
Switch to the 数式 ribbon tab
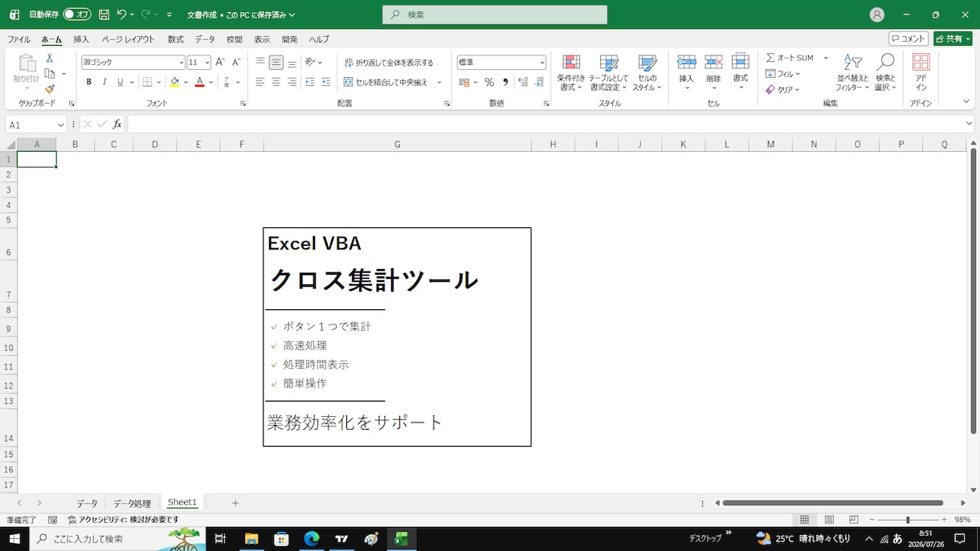(176, 39)
